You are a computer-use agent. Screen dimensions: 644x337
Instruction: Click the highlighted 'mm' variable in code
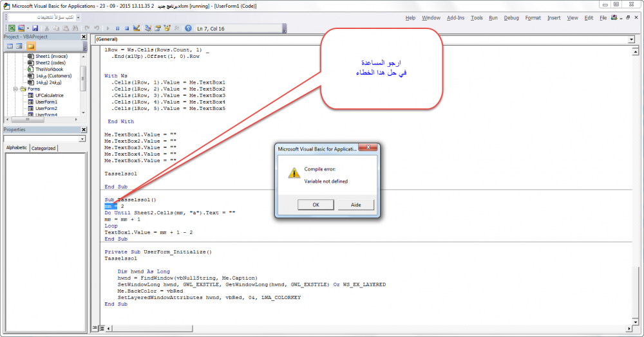tap(108, 206)
